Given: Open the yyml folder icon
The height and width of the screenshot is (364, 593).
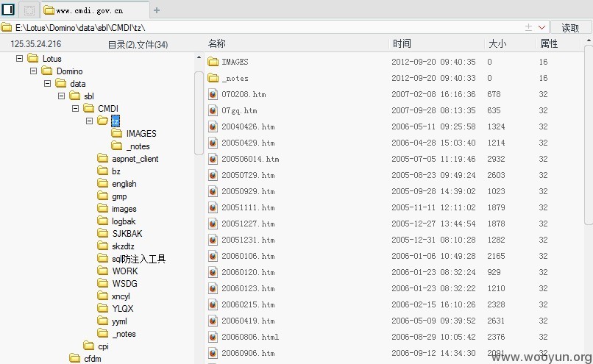Looking at the screenshot, I should click(102, 321).
